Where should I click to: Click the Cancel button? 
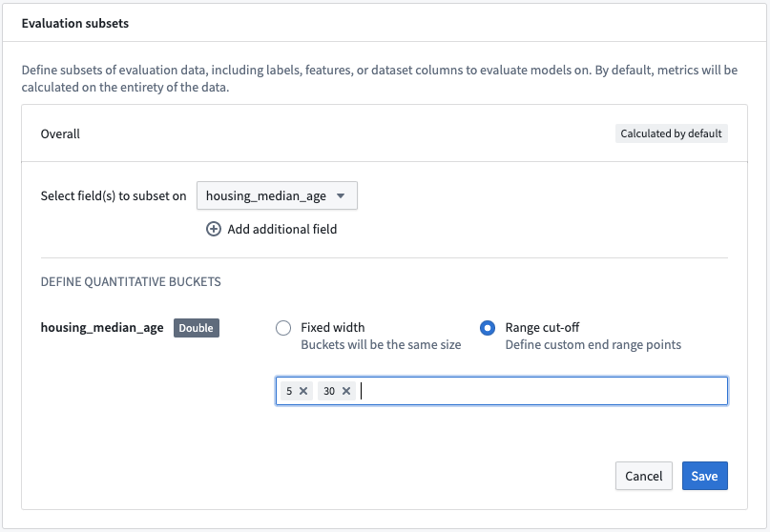coord(643,476)
